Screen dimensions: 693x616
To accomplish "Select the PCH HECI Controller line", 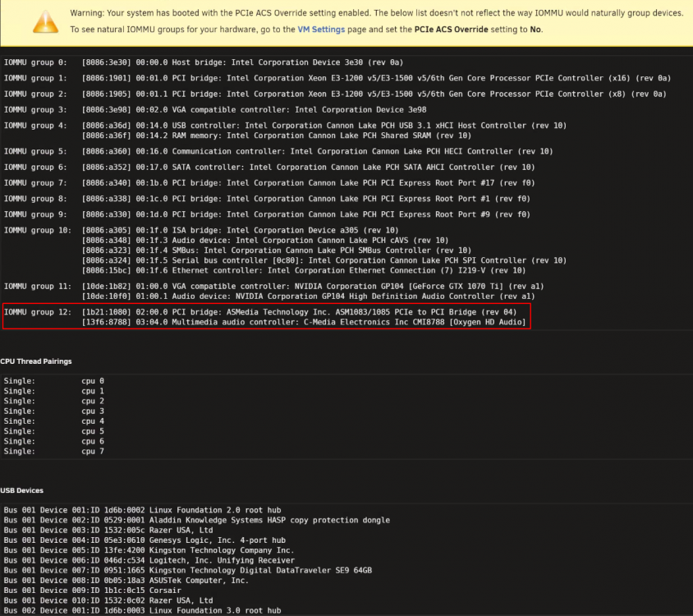I will tap(278, 151).
